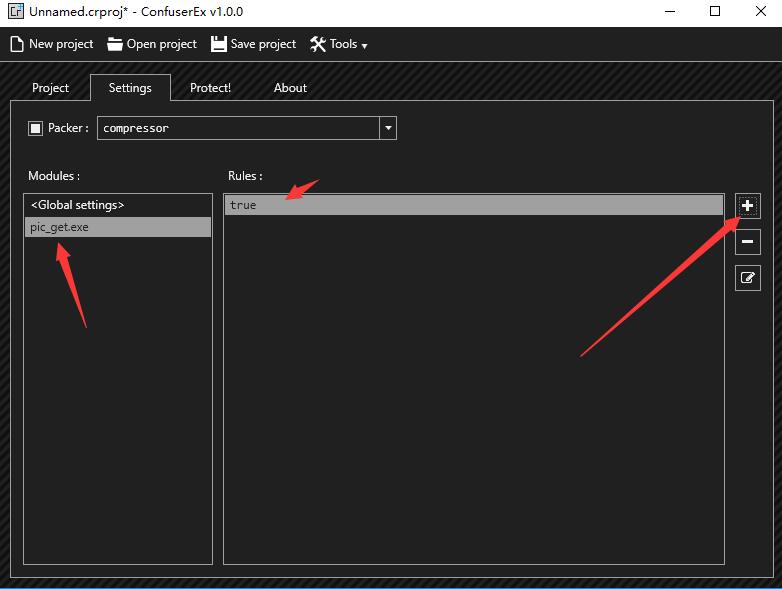Switch to the Project tab
Screen dimensions: 782x589
pyautogui.click(x=50, y=88)
